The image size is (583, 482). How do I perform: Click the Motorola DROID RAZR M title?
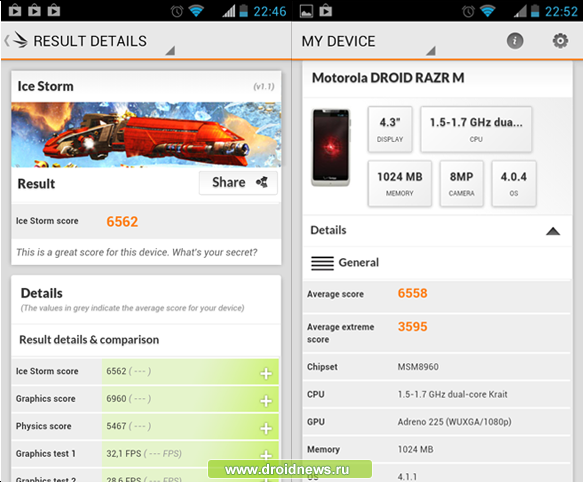[x=388, y=78]
